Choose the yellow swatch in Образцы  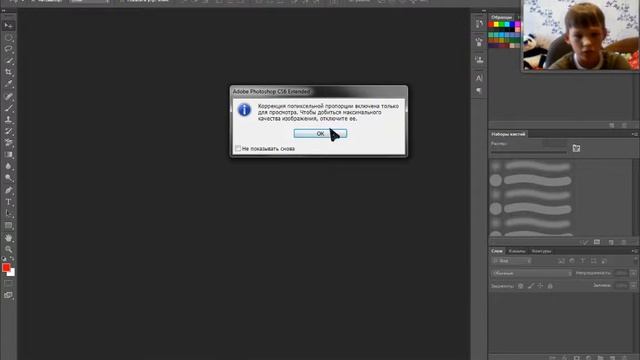(x=496, y=24)
